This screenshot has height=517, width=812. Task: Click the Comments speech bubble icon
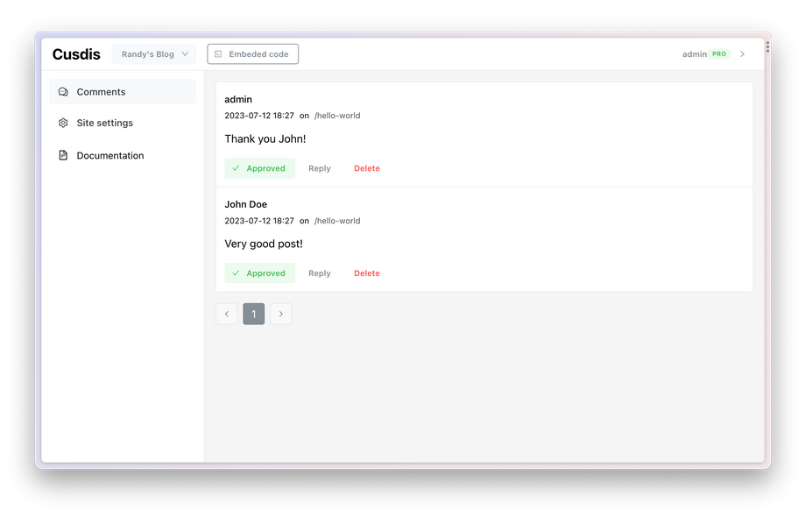63,92
